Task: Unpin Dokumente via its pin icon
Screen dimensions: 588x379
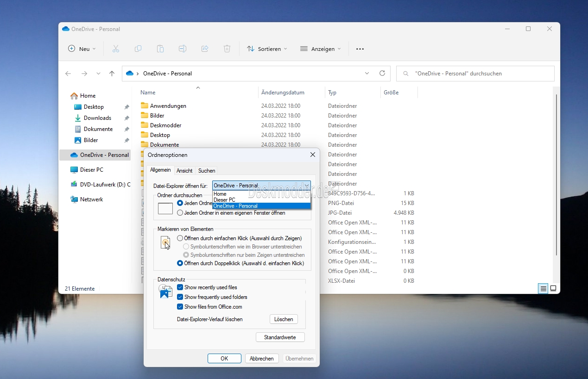Action: coord(126,129)
